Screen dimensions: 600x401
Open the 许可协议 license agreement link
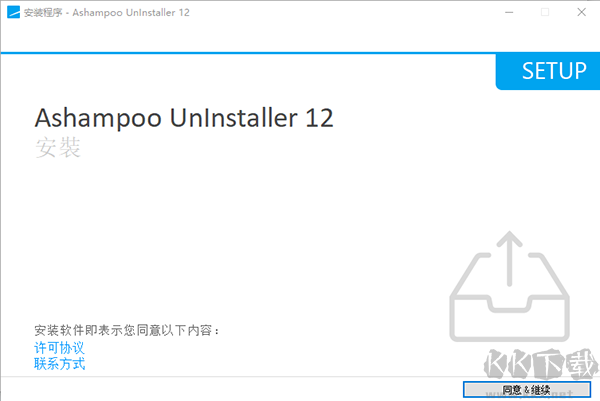click(x=59, y=347)
